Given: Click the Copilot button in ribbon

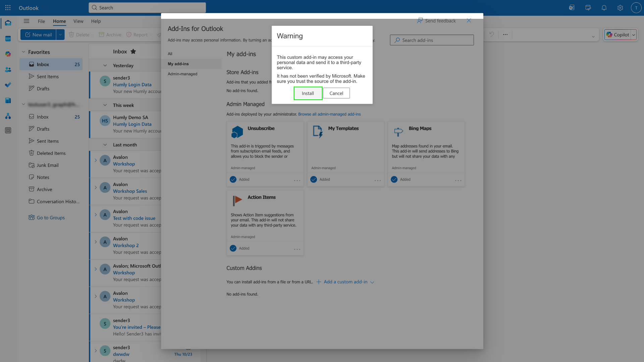Looking at the screenshot, I should point(618,35).
